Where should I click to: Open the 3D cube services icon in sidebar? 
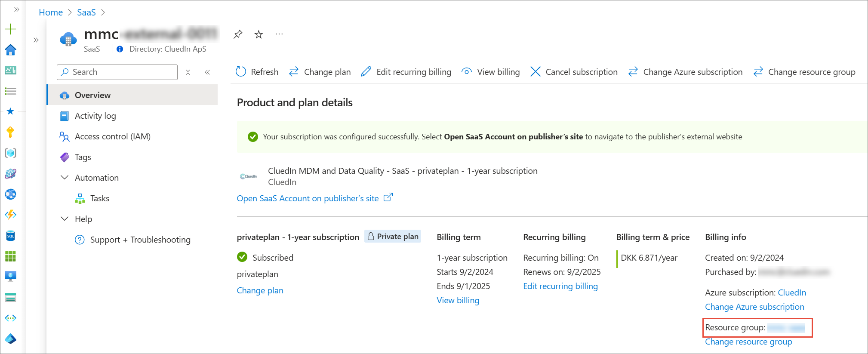(10, 174)
